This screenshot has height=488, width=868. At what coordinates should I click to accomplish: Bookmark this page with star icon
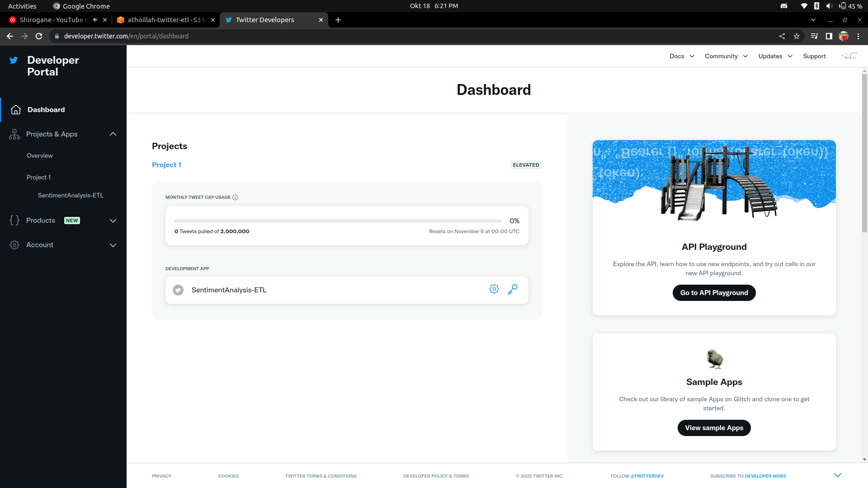point(797,36)
